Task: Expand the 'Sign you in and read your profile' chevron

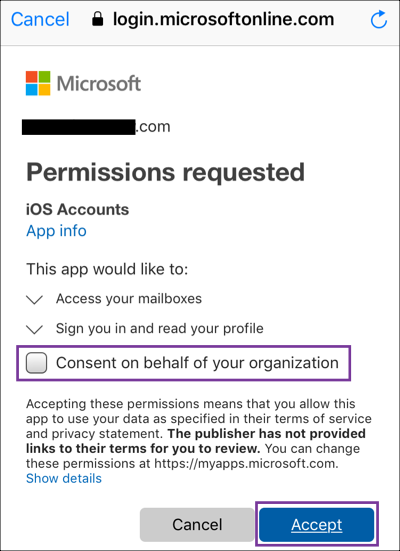Action: (34, 329)
